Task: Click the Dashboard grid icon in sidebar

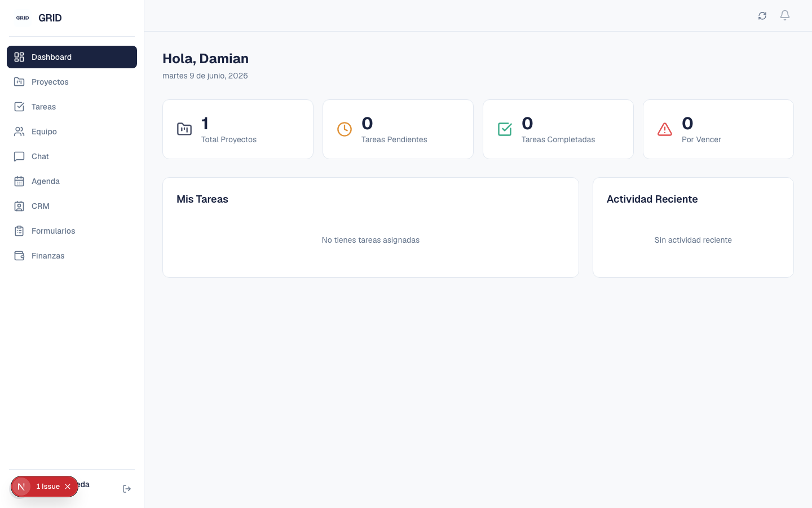Action: click(x=19, y=57)
